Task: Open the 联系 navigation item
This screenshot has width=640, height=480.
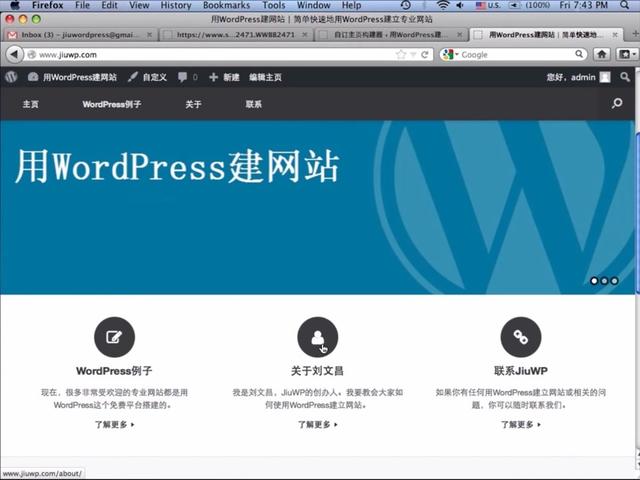Action: 253,104
